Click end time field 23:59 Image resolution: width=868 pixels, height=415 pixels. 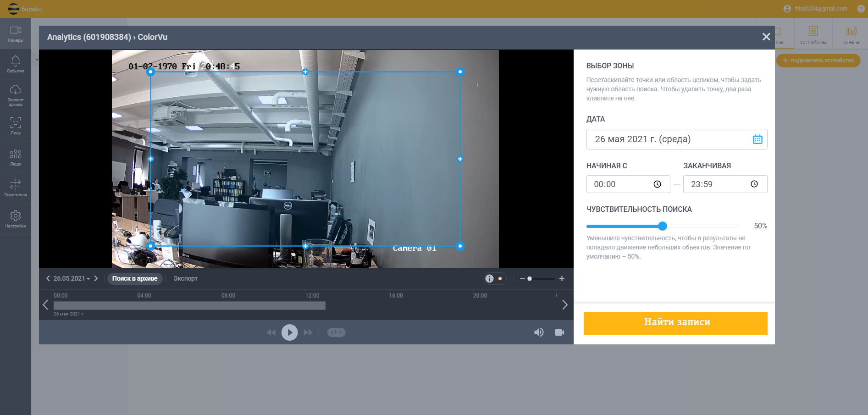725,184
